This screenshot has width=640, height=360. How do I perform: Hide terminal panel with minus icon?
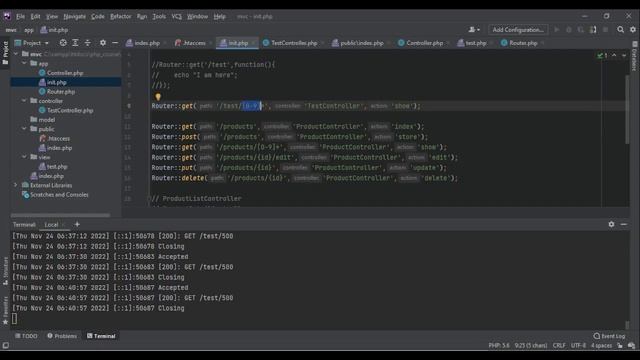[x=624, y=224]
